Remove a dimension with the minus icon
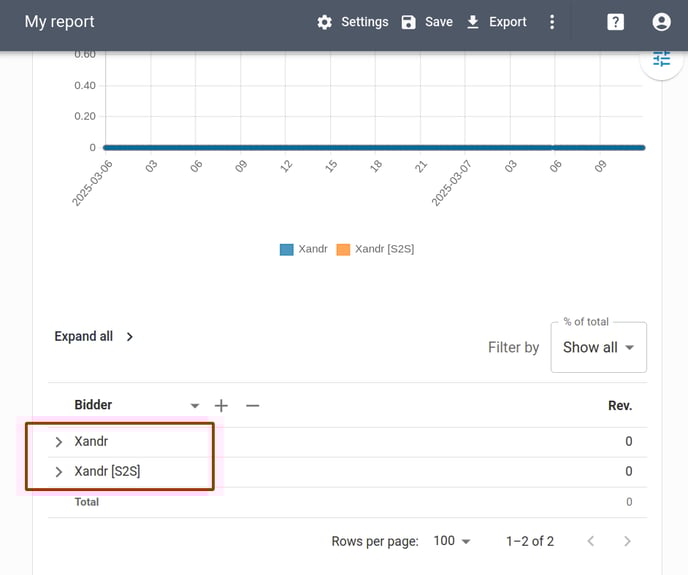 [x=253, y=406]
